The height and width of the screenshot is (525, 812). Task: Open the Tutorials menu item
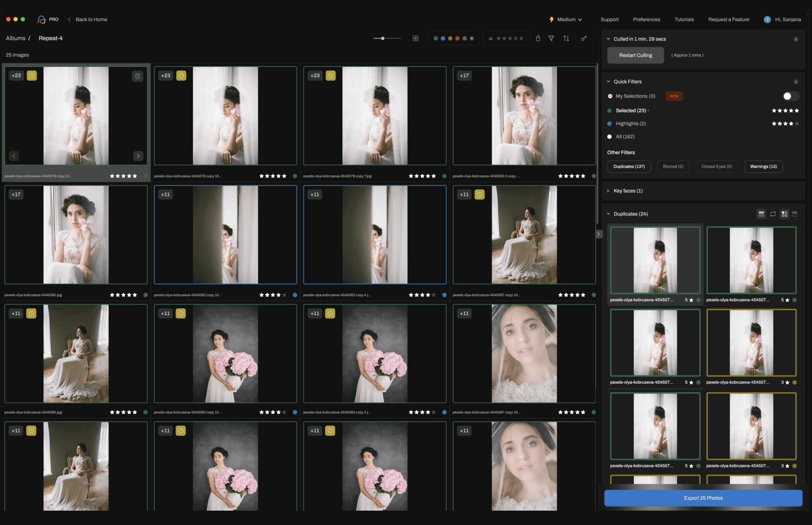tap(684, 20)
